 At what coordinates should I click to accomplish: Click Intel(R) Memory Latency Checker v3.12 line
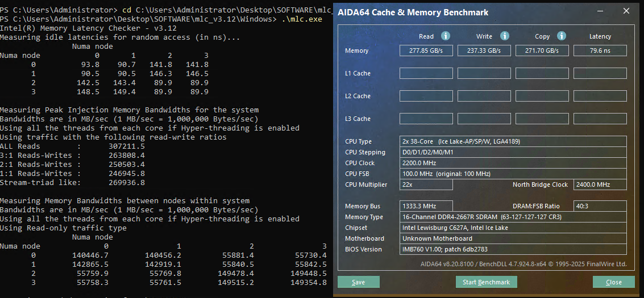tap(88, 28)
